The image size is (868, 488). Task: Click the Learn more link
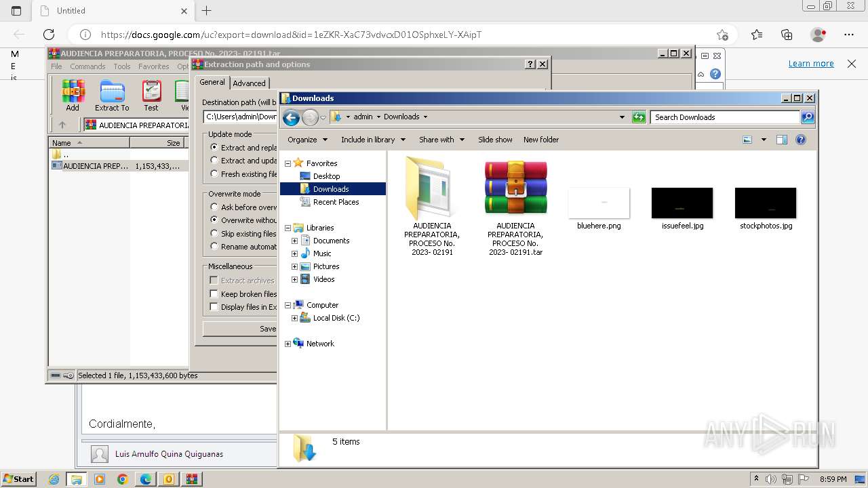[811, 64]
